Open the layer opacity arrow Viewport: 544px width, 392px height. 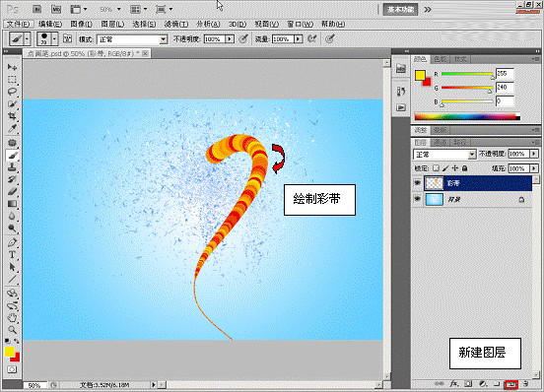pyautogui.click(x=534, y=154)
